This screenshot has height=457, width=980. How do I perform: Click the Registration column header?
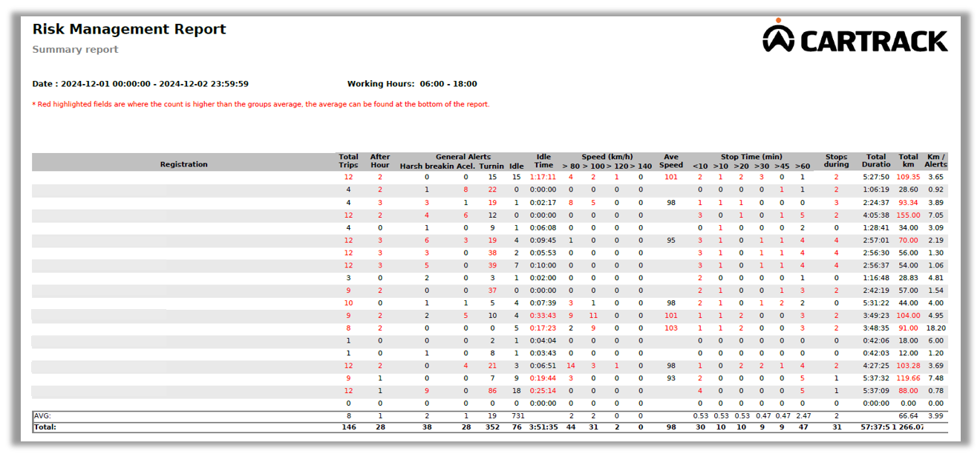point(184,164)
